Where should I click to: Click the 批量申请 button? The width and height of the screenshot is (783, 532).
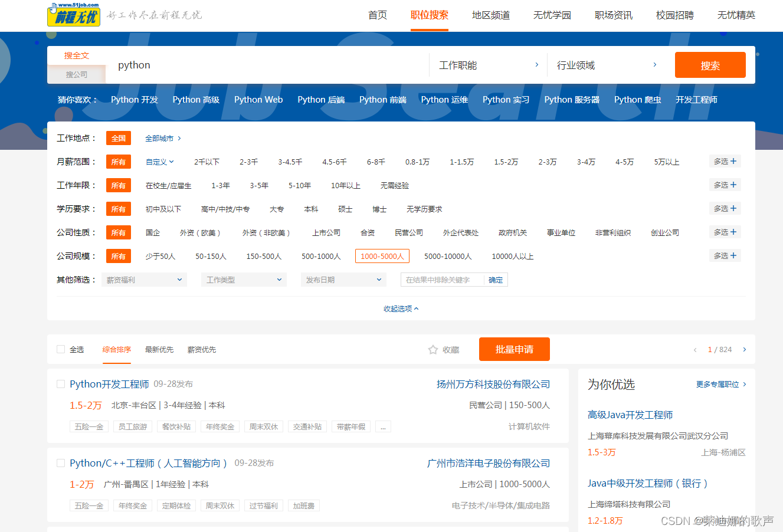[515, 349]
